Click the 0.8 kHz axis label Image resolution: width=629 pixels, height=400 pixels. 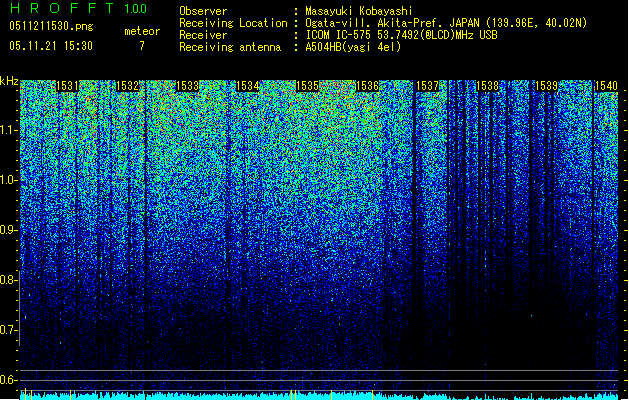coord(8,280)
